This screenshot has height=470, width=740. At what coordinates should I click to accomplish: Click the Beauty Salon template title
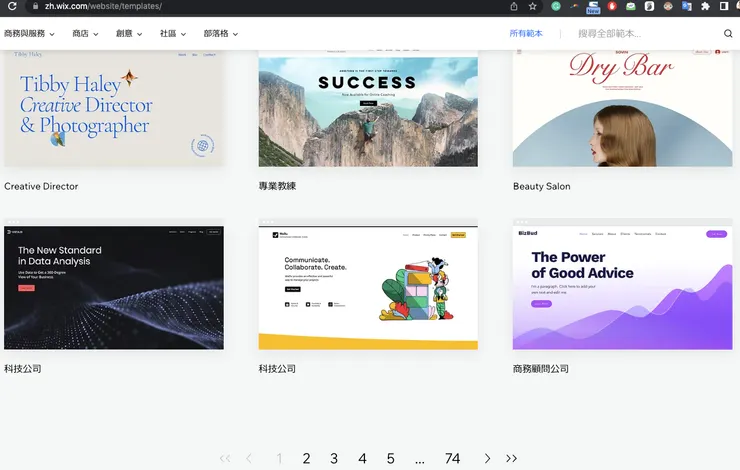pos(542,186)
